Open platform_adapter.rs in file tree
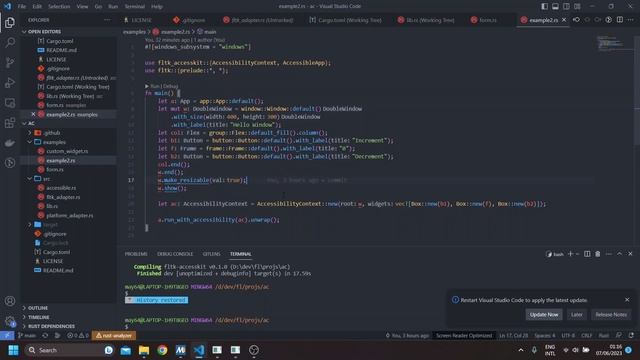The height and width of the screenshot is (360, 640). tap(69, 215)
